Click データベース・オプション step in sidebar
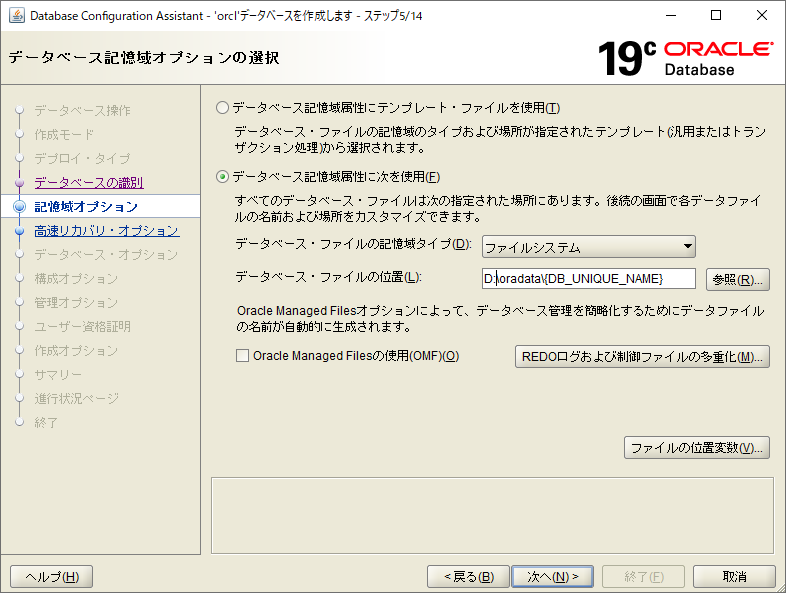This screenshot has width=786, height=593. click(x=106, y=255)
